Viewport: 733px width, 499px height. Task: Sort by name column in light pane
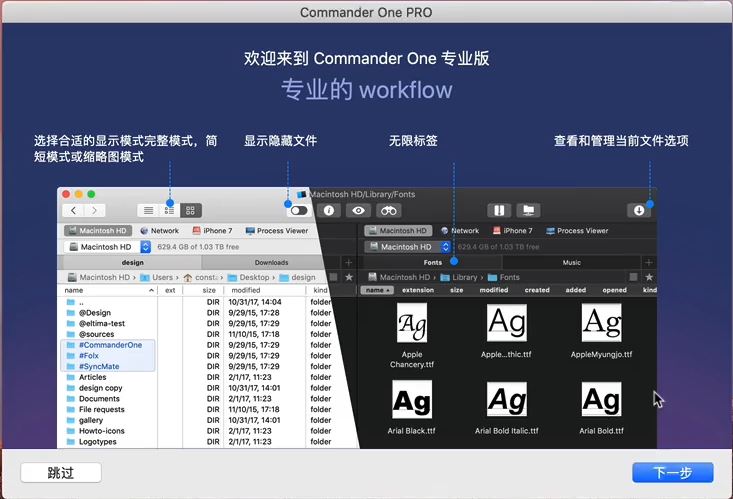point(110,290)
